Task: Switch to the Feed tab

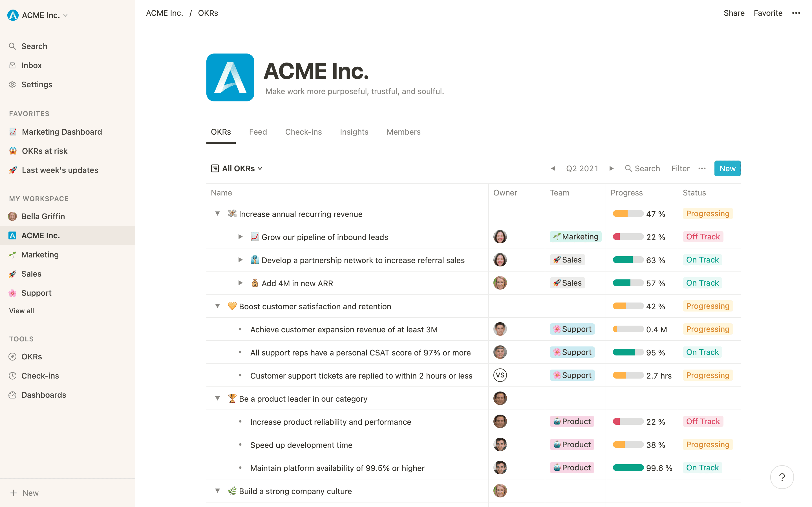Action: point(258,132)
